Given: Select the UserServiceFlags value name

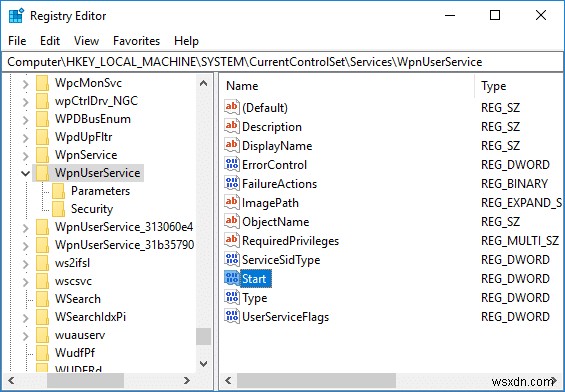Looking at the screenshot, I should coord(285,317).
